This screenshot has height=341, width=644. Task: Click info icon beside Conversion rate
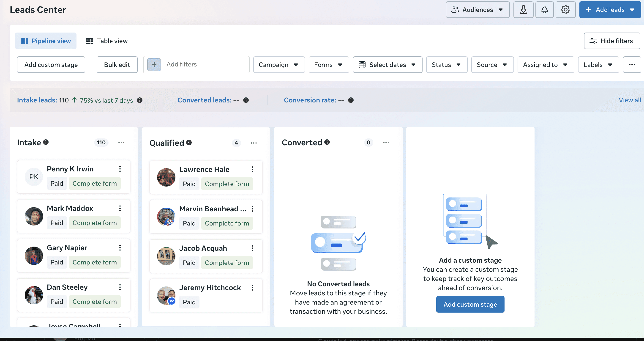click(351, 100)
